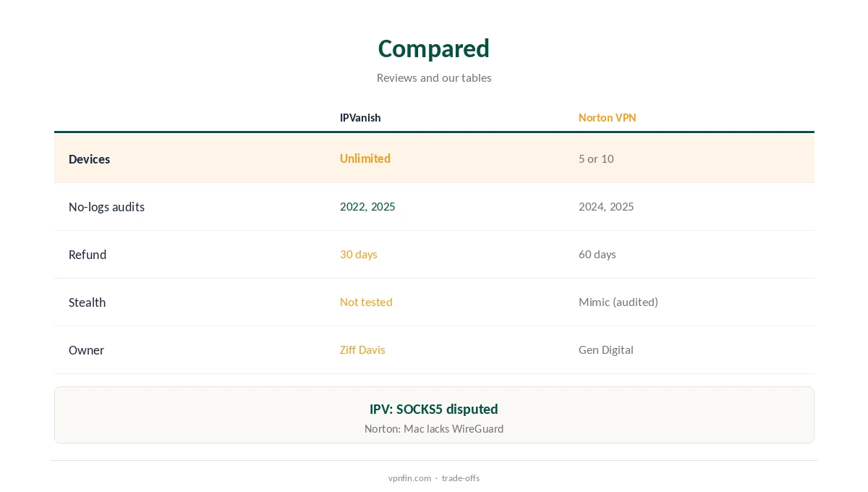Click the 'Gen Digital' owner cell
The height and width of the screenshot is (492, 868).
606,349
